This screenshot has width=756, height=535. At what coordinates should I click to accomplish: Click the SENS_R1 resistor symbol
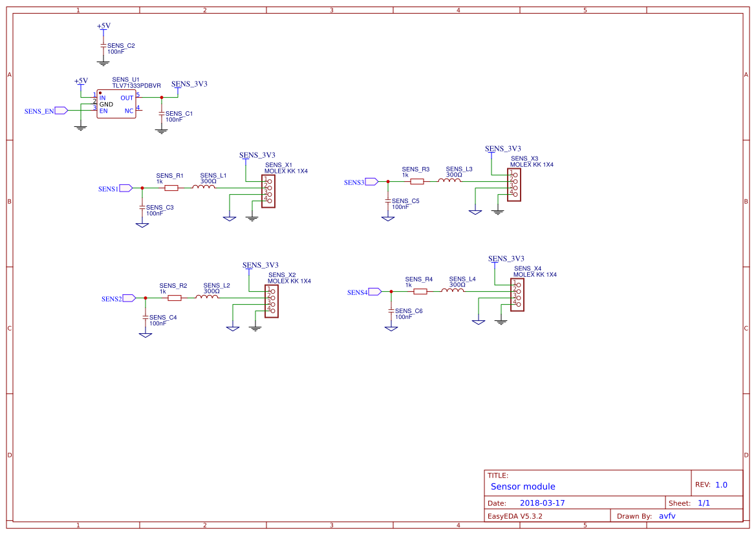tap(171, 188)
